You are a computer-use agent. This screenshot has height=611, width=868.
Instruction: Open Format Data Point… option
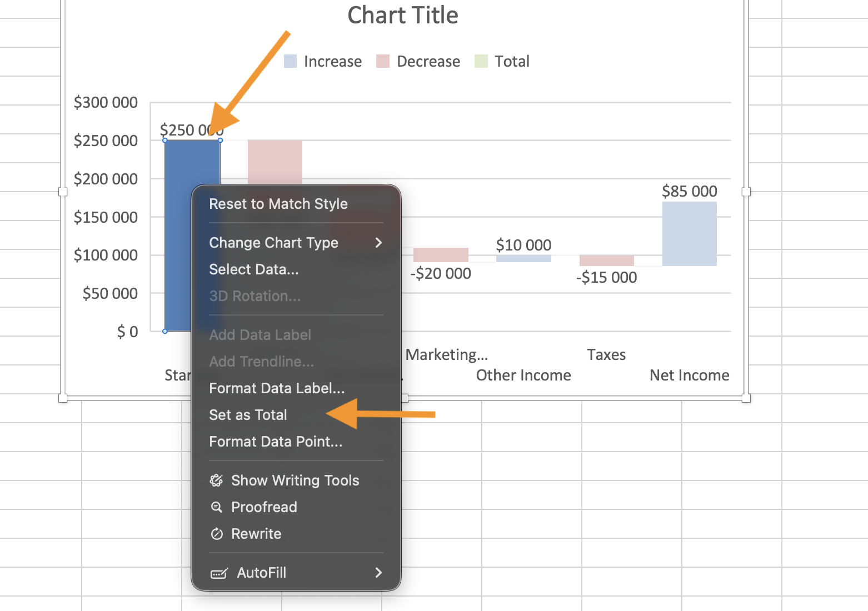[276, 442]
